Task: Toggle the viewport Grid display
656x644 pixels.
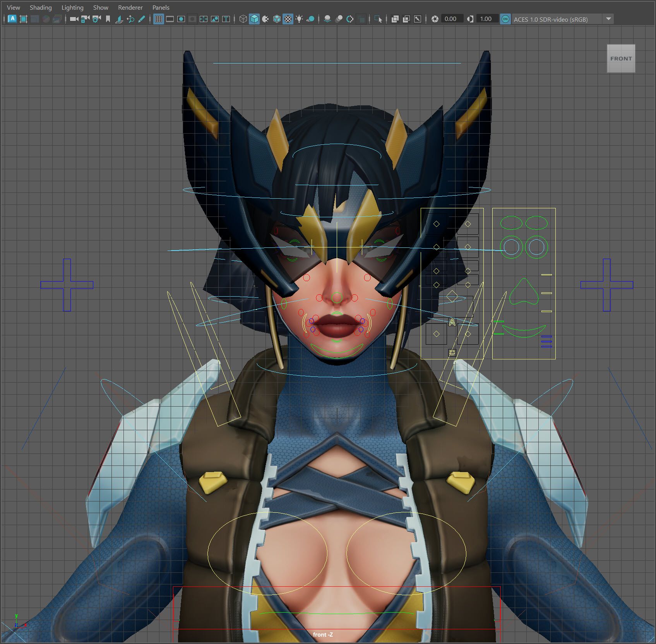Action: coord(158,19)
